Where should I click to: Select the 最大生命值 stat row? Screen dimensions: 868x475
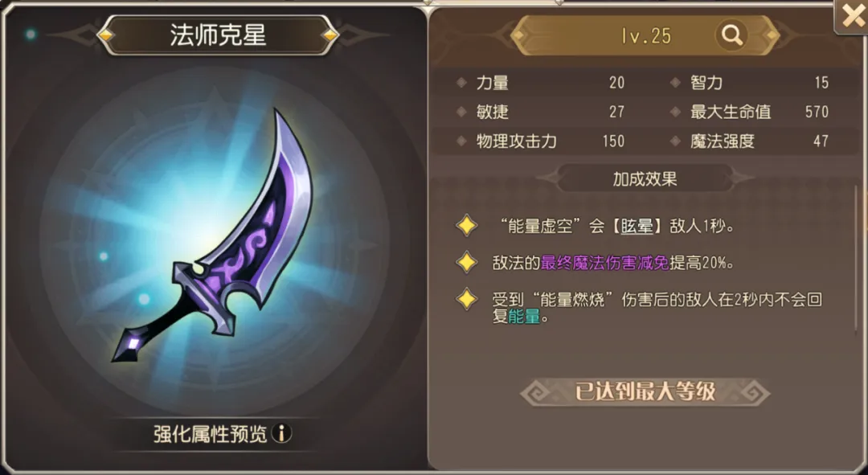click(x=751, y=112)
